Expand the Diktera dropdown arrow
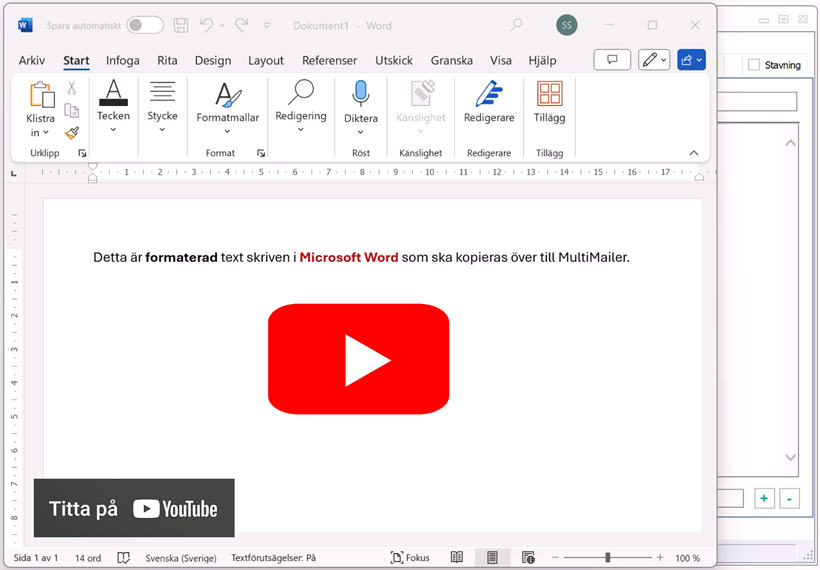Image resolution: width=820 pixels, height=570 pixels. pos(360,132)
